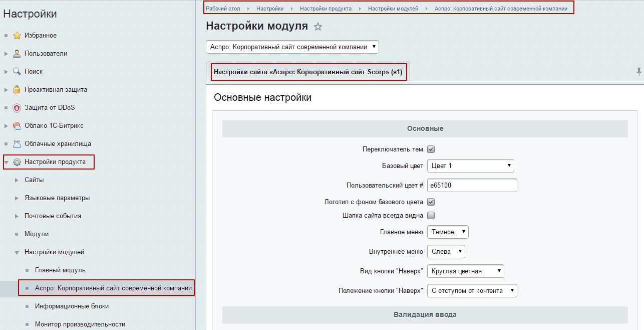The width and height of the screenshot is (644, 330).
Task: Open Положение кнопки "Наверх" dropdown
Action: click(472, 291)
